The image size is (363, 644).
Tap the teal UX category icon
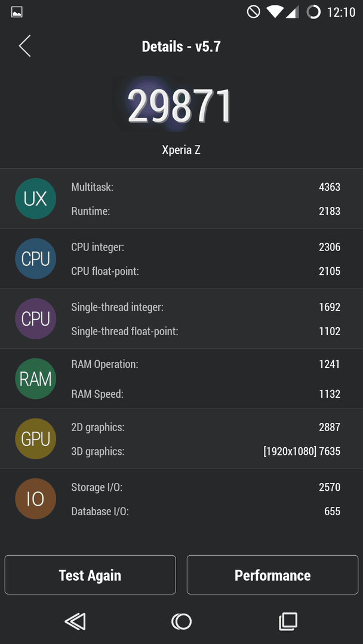(x=36, y=199)
